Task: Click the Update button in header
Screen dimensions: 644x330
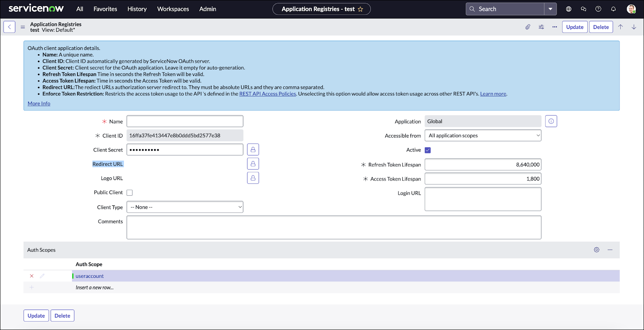Action: (574, 27)
